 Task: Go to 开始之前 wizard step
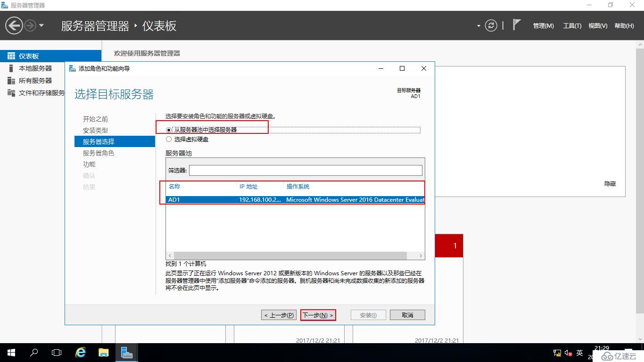96,119
